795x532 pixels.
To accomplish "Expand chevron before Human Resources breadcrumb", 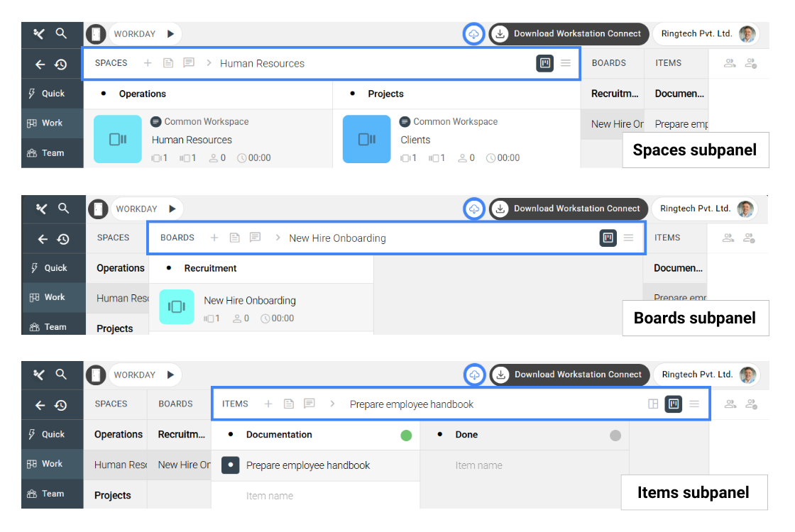I will coord(209,63).
